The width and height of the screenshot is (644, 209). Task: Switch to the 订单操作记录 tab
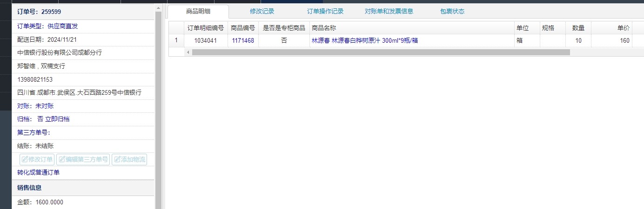(325, 11)
